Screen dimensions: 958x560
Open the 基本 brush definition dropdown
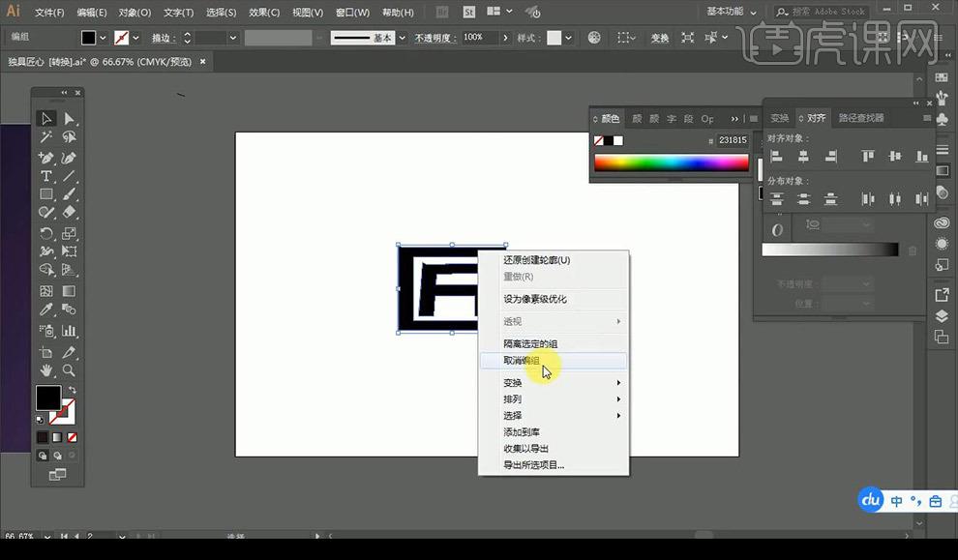402,38
